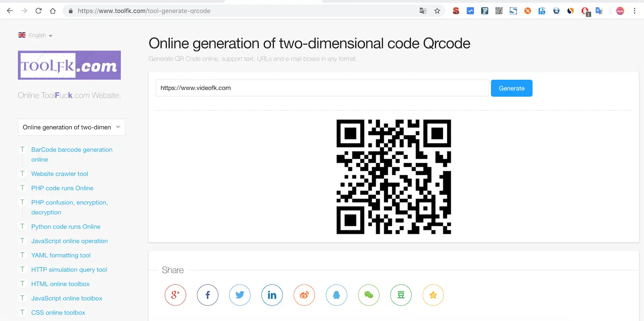Image resolution: width=644 pixels, height=321 pixels.
Task: Open the Chrome three-dot menu
Action: click(x=634, y=10)
